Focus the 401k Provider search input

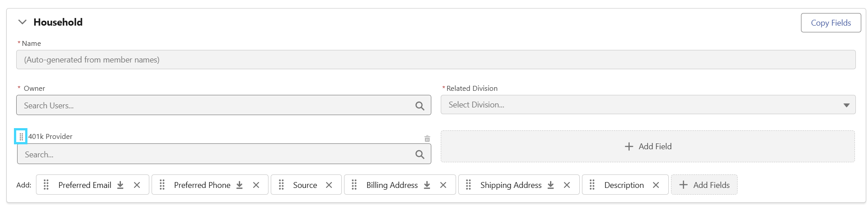(224, 154)
